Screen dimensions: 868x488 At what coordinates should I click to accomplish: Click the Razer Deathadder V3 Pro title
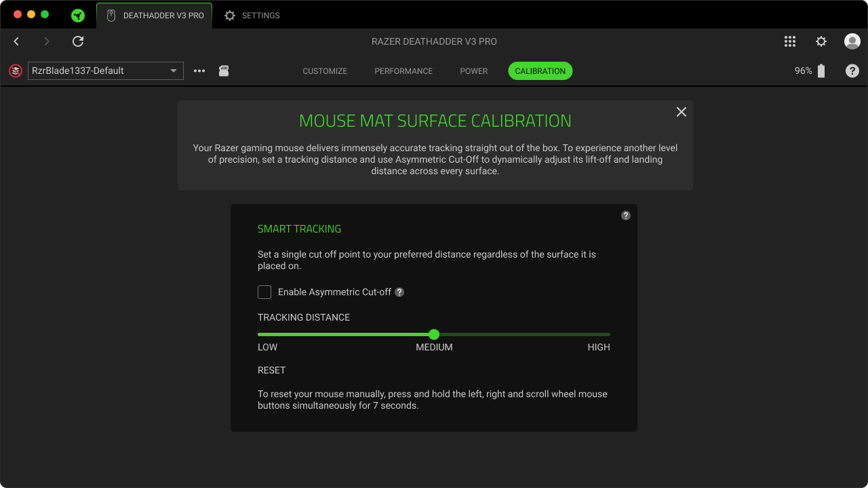click(x=434, y=41)
